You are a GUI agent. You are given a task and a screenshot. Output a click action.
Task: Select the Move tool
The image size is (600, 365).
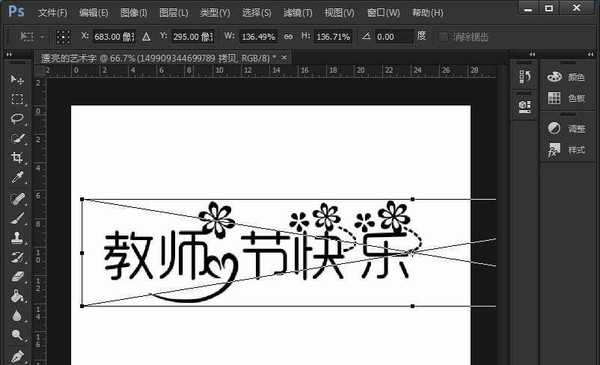(17, 80)
